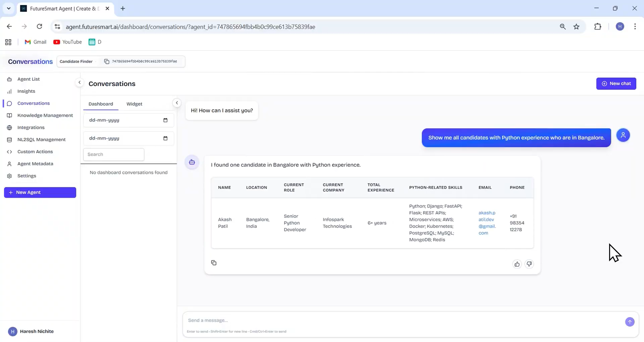Collapse the conversations list panel
The image size is (644, 342).
177,103
